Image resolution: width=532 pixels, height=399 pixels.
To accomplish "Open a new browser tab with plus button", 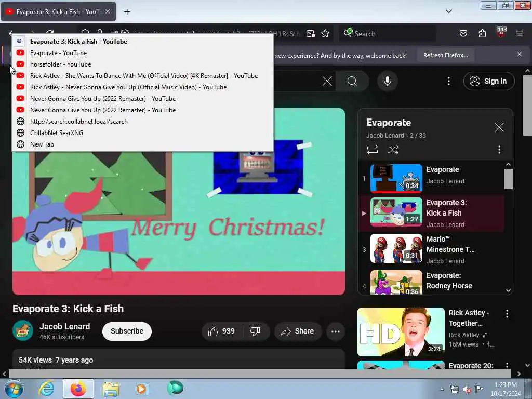I will click(127, 12).
